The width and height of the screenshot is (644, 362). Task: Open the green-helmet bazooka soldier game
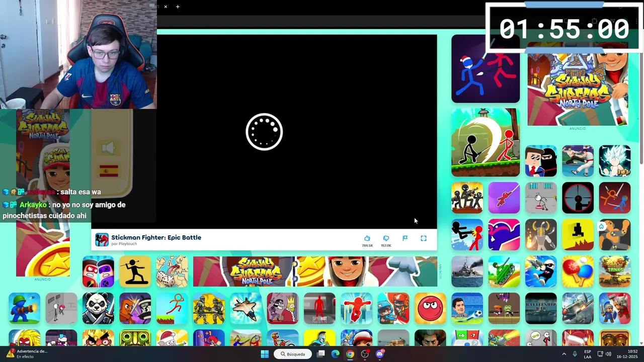tap(24, 308)
